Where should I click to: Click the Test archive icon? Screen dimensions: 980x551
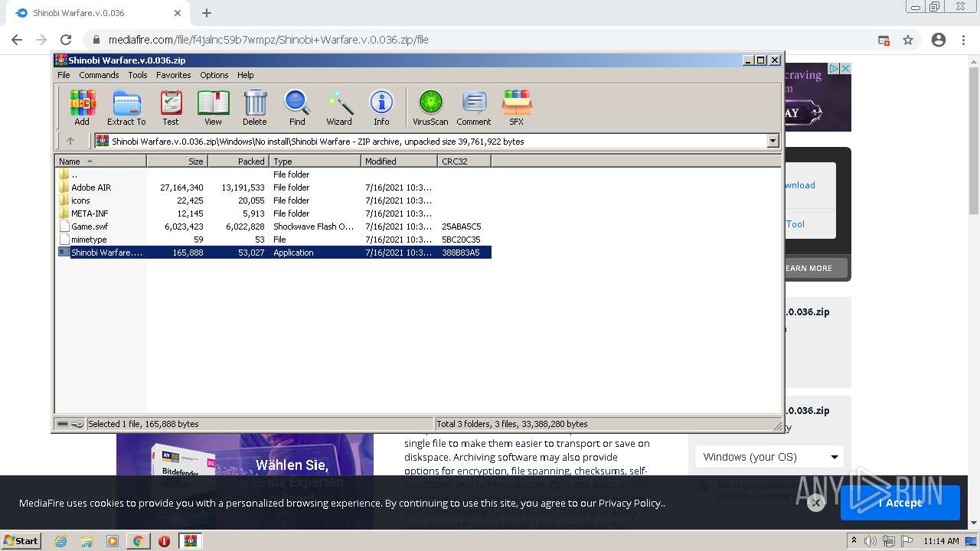(171, 107)
